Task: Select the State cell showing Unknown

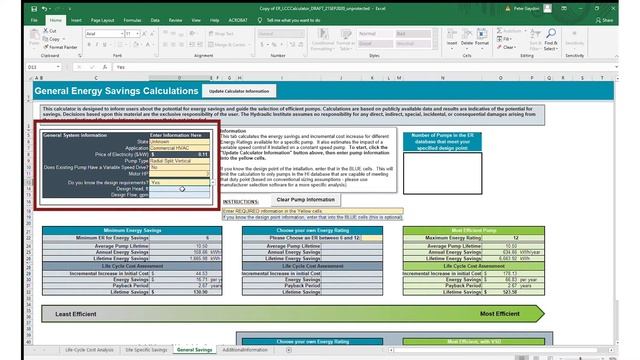Action: point(180,142)
